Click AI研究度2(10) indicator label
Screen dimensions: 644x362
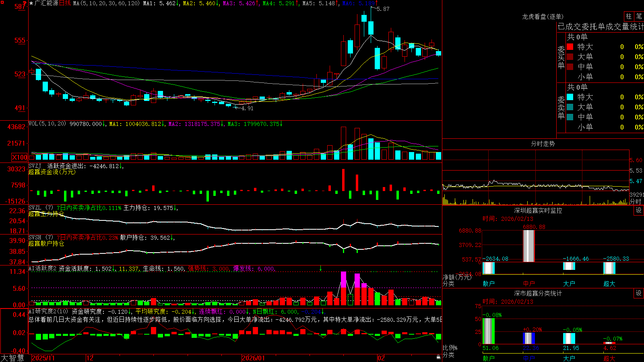(x=48, y=311)
